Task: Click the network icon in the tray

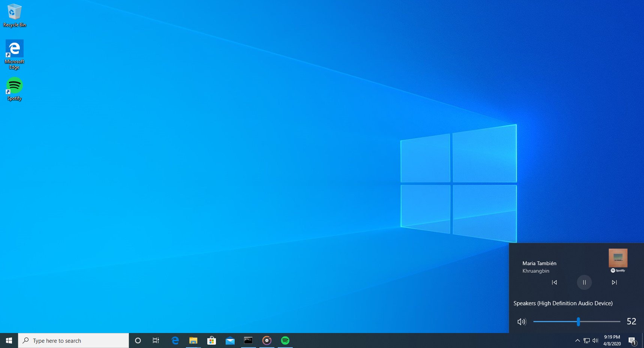Action: (586, 340)
